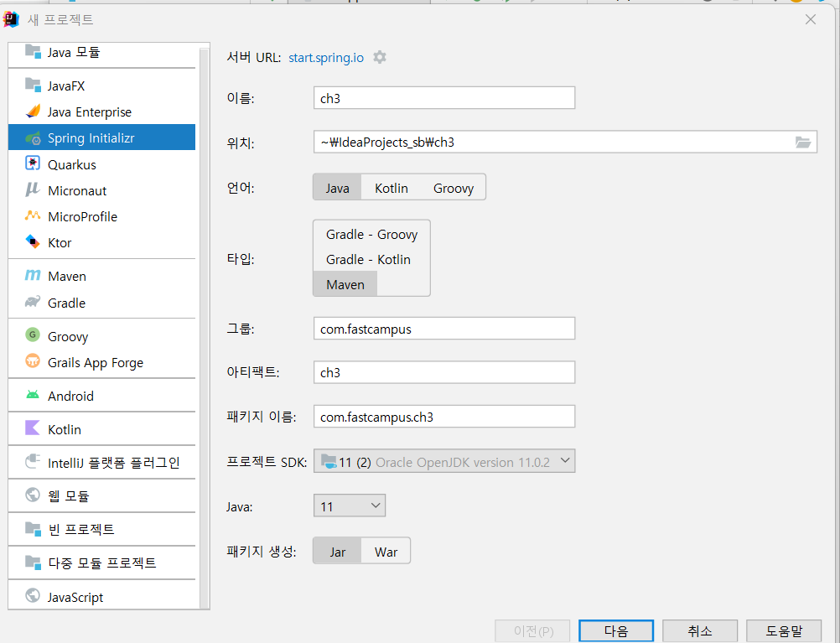This screenshot has width=840, height=643.
Task: Click the 웹 모듈 globe icon
Action: tap(33, 495)
